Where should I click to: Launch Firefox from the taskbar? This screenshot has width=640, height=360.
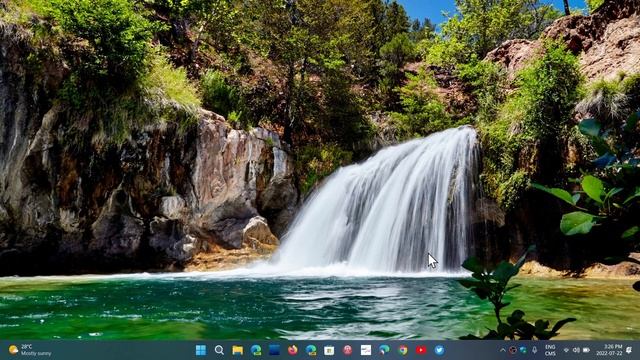[293, 350]
